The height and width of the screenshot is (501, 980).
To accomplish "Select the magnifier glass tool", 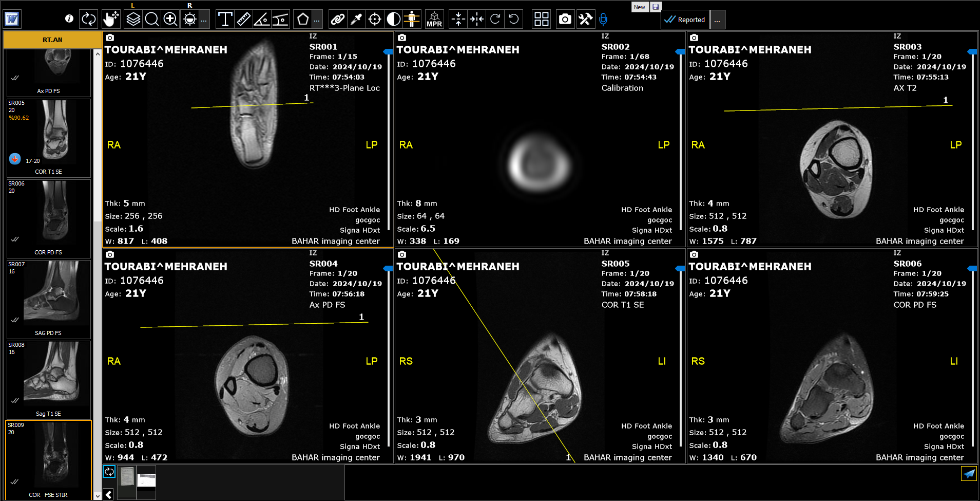I will [151, 20].
